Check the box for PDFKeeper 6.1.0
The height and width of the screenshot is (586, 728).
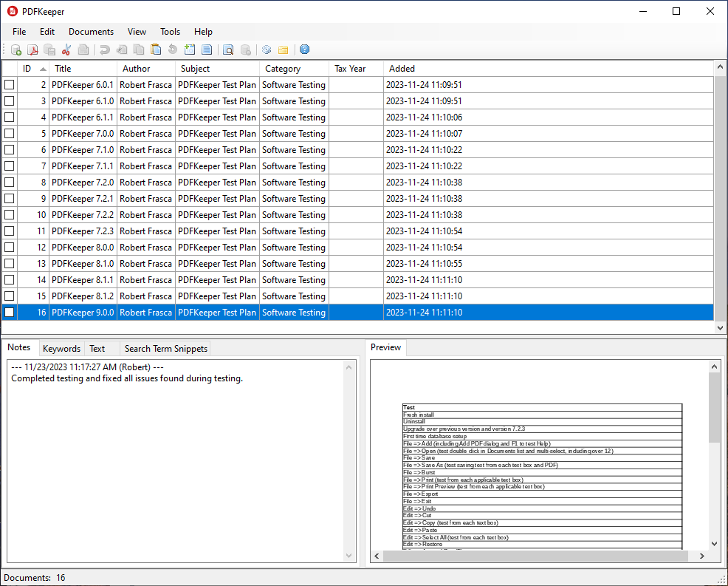(x=10, y=100)
